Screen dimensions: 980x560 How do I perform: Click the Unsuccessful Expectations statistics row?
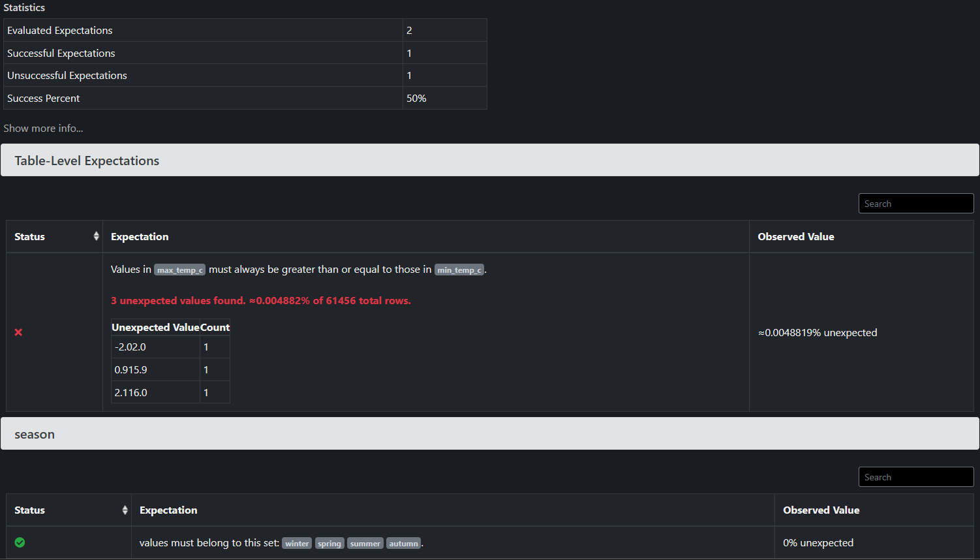coord(245,75)
